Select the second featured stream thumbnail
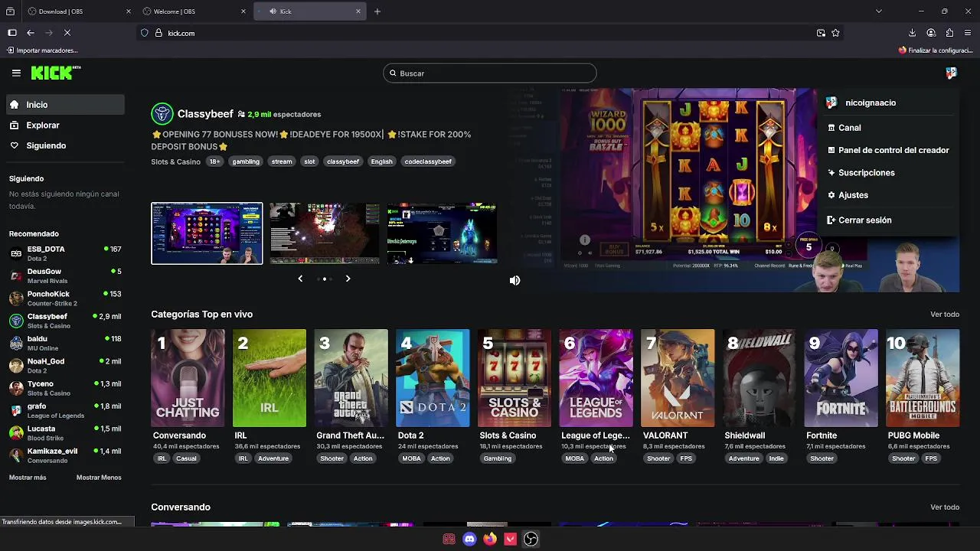Image resolution: width=980 pixels, height=551 pixels. (325, 233)
